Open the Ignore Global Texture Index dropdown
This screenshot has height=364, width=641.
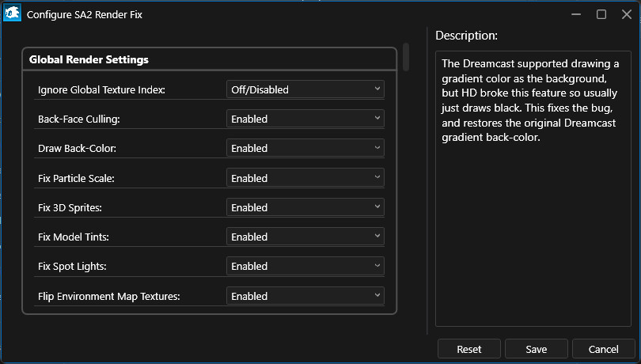(305, 89)
